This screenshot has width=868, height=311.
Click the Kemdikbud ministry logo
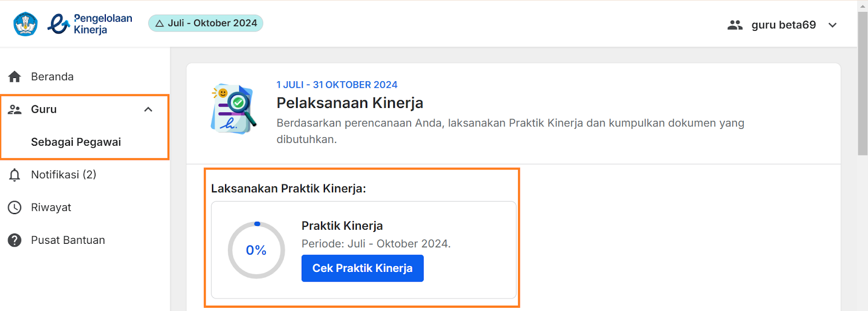pyautogui.click(x=25, y=24)
